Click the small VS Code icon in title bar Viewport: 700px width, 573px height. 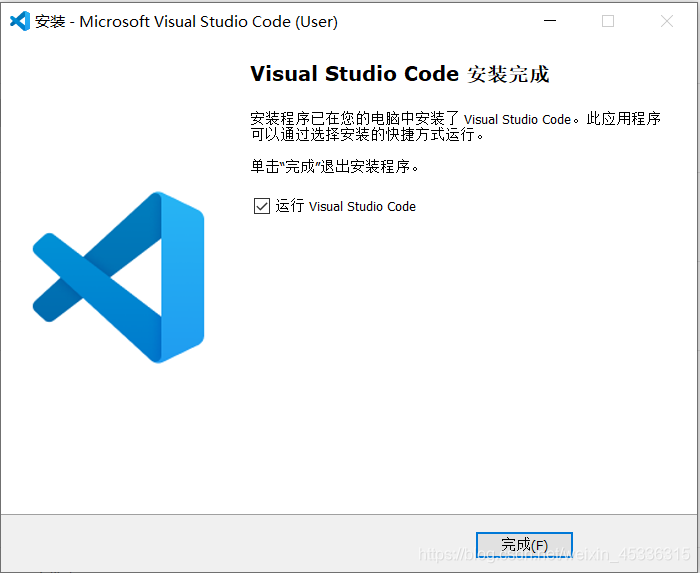click(20, 21)
